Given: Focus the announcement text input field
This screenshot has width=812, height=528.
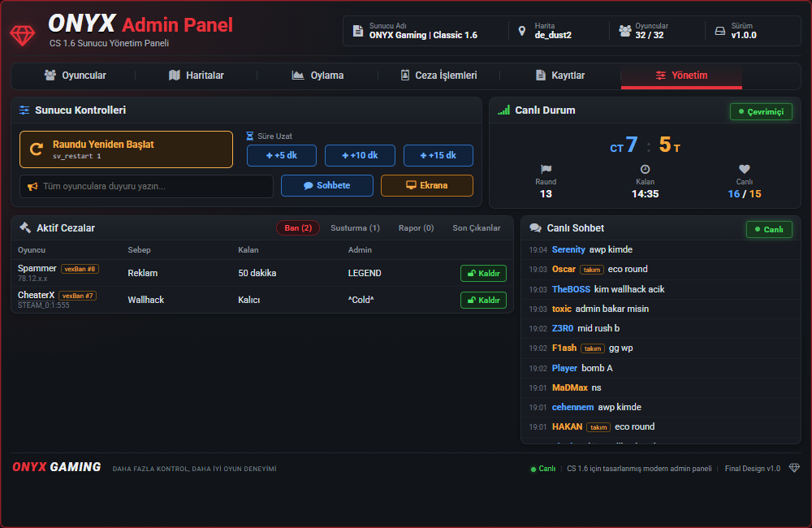Looking at the screenshot, I should click(146, 187).
